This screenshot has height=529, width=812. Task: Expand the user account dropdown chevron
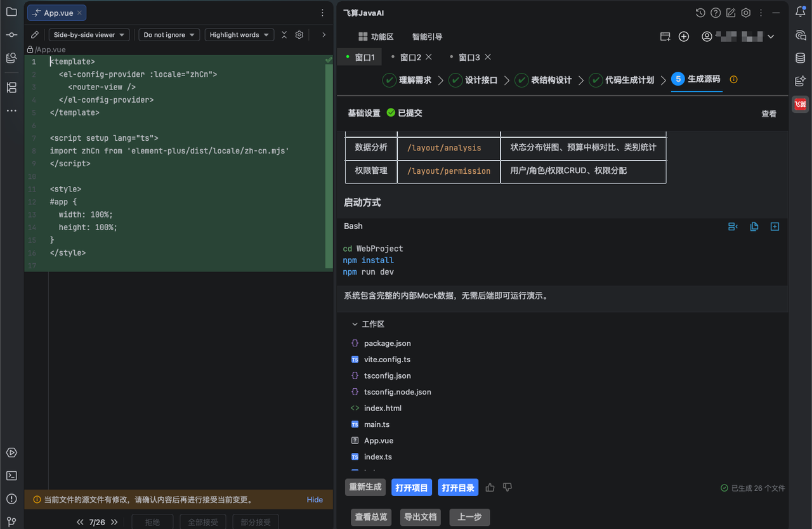pos(771,37)
